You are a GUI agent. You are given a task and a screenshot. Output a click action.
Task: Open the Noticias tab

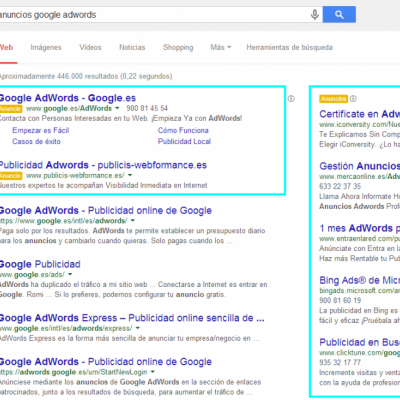pos(132,47)
